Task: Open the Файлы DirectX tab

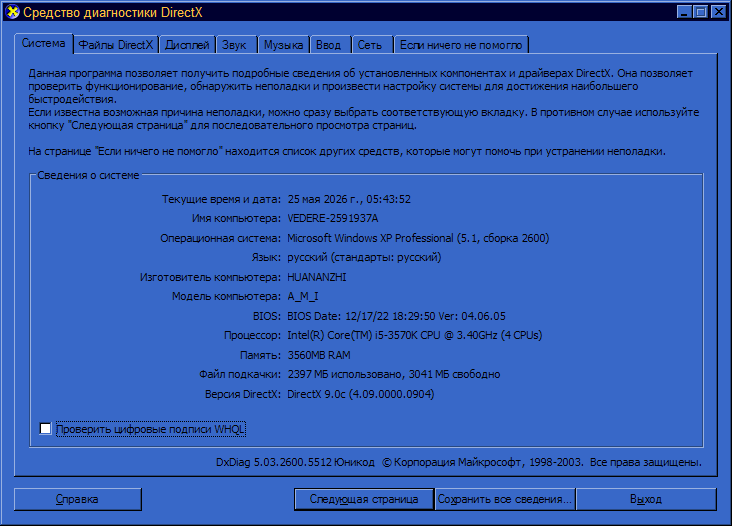Action: coord(116,45)
